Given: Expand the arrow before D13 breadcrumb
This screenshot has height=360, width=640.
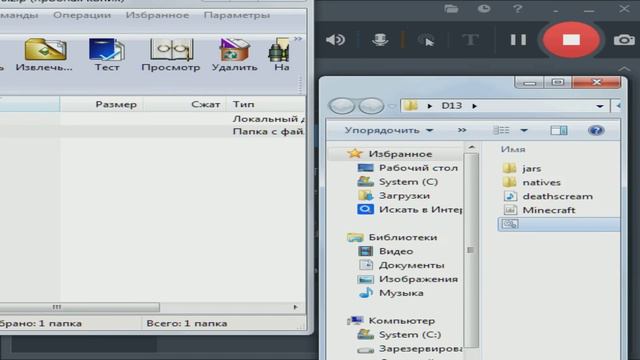Looking at the screenshot, I should pos(429,106).
